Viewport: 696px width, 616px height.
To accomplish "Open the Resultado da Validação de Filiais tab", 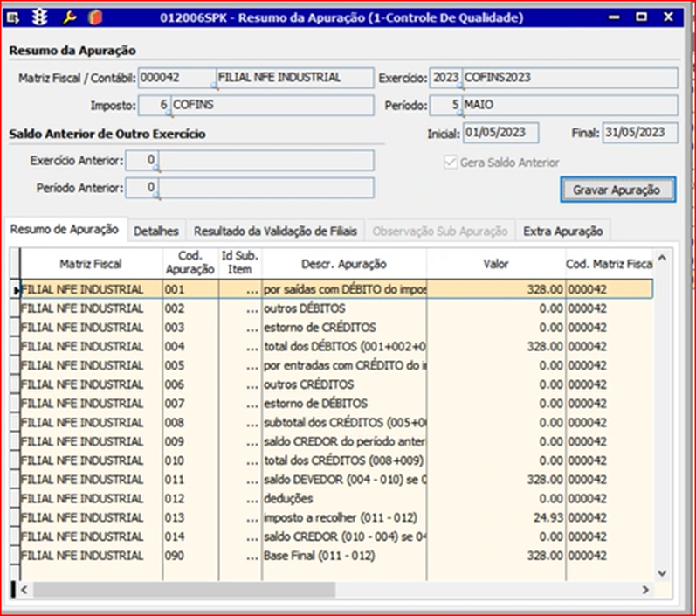I will click(276, 232).
